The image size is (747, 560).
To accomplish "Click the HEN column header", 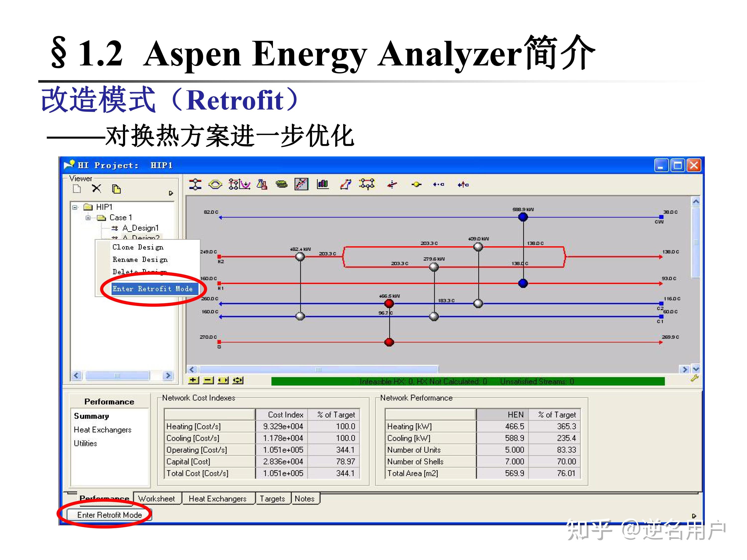I will coord(503,414).
